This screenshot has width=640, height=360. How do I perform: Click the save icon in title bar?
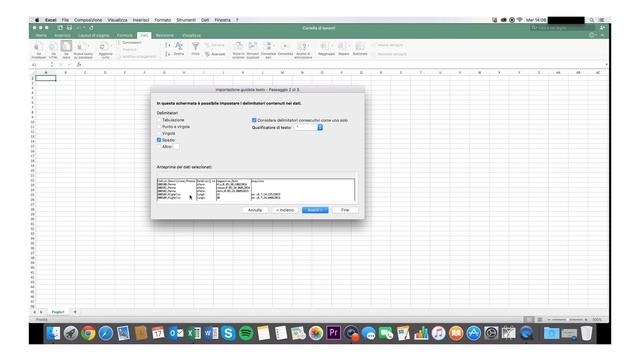pyautogui.click(x=69, y=28)
